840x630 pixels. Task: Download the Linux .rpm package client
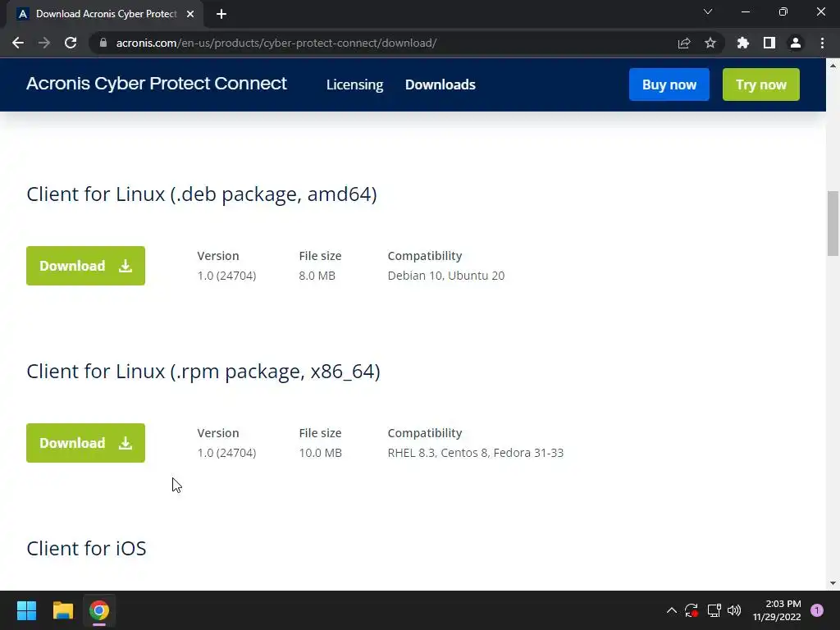pyautogui.click(x=85, y=443)
